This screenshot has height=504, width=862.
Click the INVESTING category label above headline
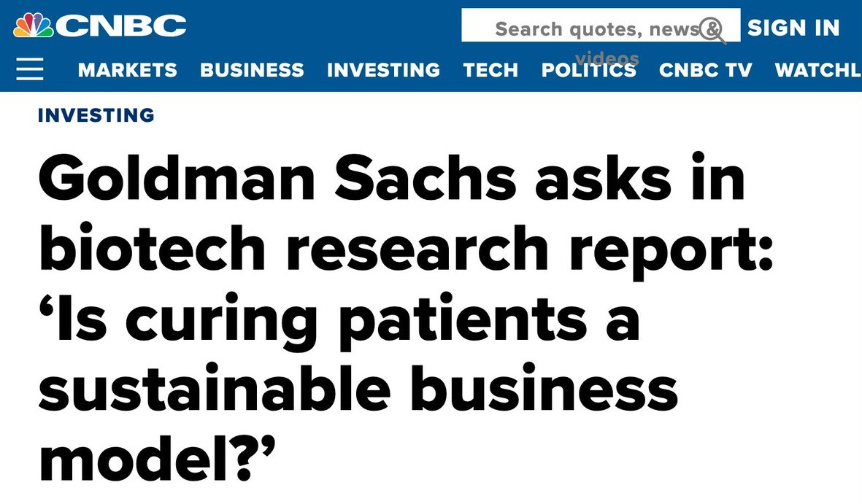pyautogui.click(x=96, y=115)
